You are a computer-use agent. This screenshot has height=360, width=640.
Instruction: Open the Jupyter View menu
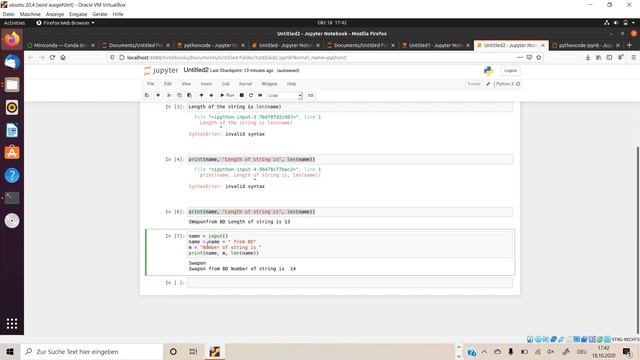click(186, 84)
